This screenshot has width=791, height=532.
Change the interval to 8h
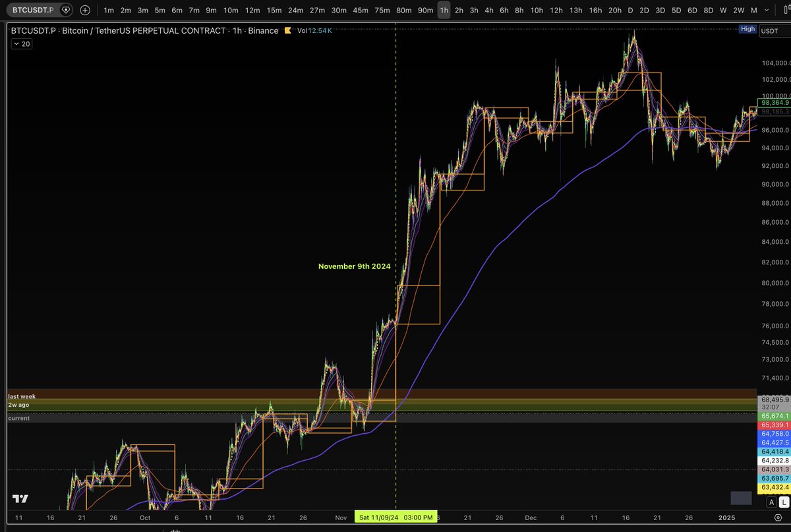[519, 11]
